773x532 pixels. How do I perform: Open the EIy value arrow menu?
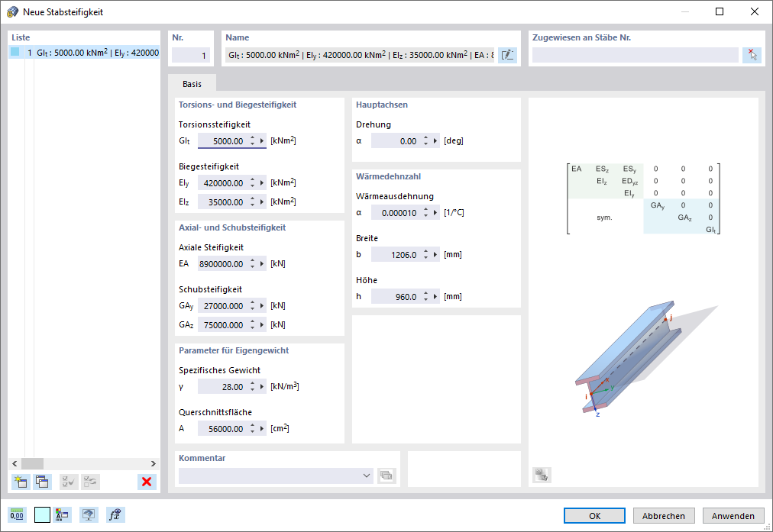[262, 182]
